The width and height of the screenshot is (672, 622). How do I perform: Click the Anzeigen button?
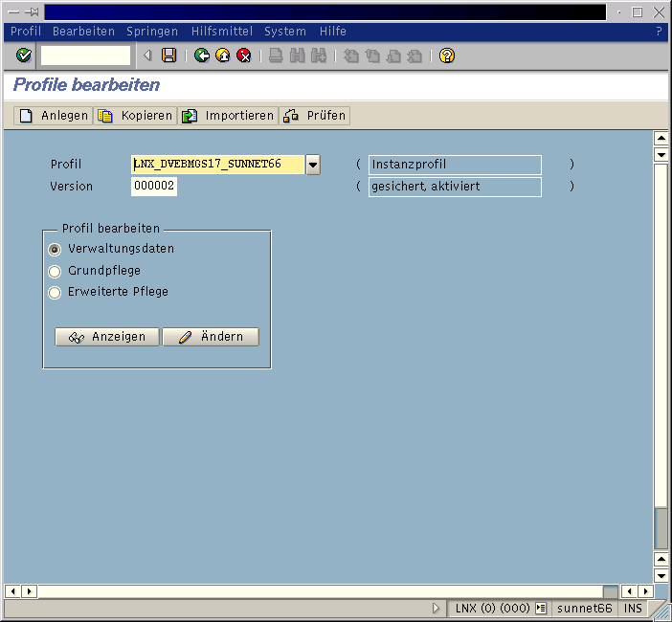[x=107, y=337]
